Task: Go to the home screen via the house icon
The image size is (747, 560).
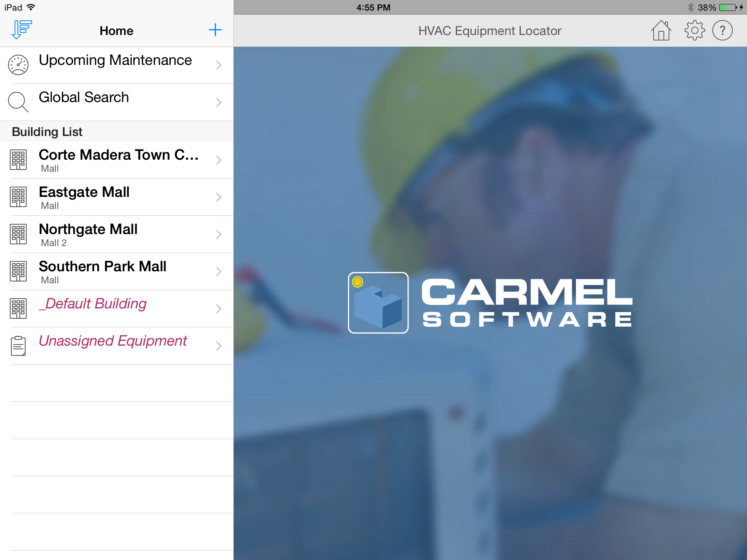Action: (x=661, y=30)
